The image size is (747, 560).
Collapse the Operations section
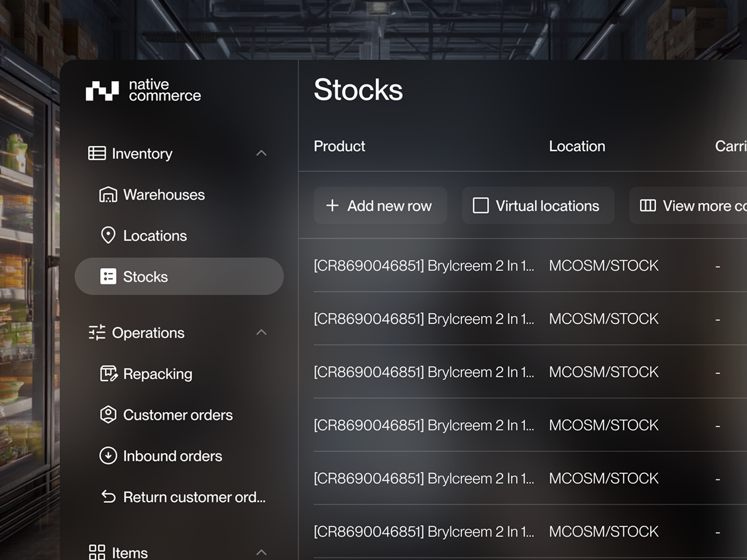point(261,332)
